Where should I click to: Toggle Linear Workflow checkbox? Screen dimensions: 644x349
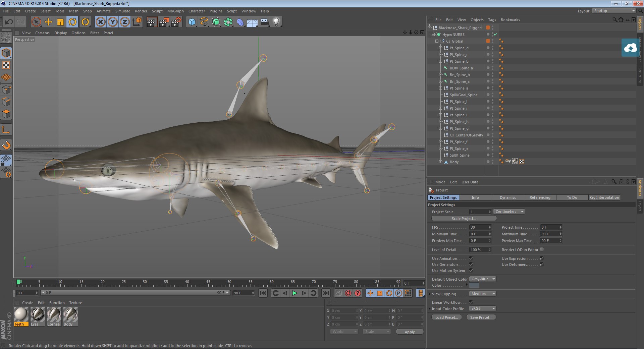[471, 302]
